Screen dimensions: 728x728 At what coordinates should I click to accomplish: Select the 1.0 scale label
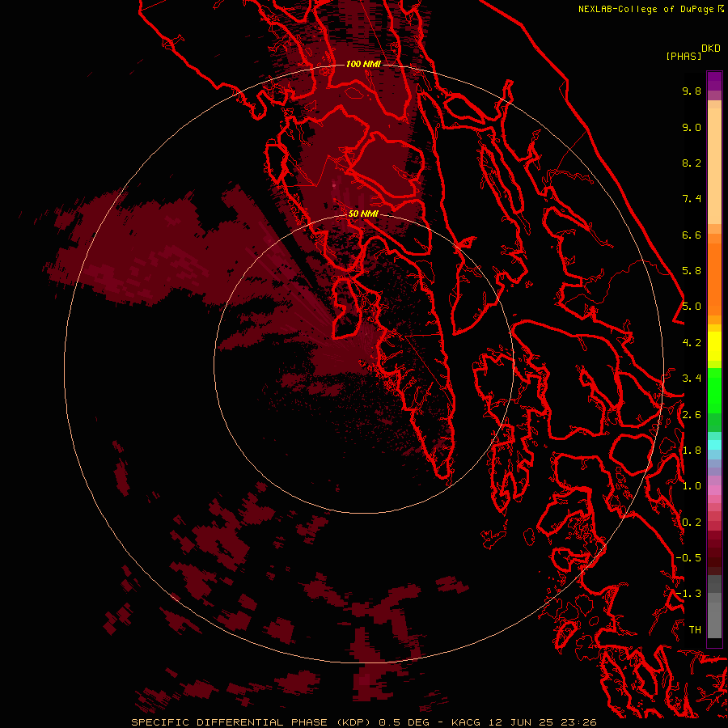692,486
